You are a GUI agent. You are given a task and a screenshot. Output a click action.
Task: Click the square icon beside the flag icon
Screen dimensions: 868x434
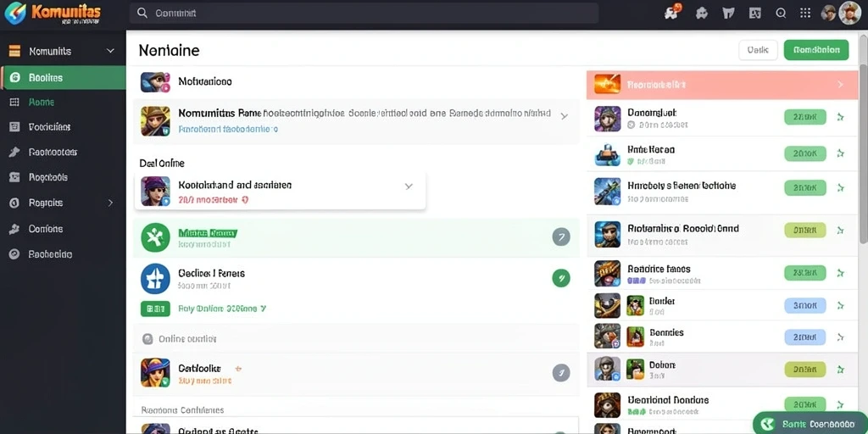[x=754, y=14]
